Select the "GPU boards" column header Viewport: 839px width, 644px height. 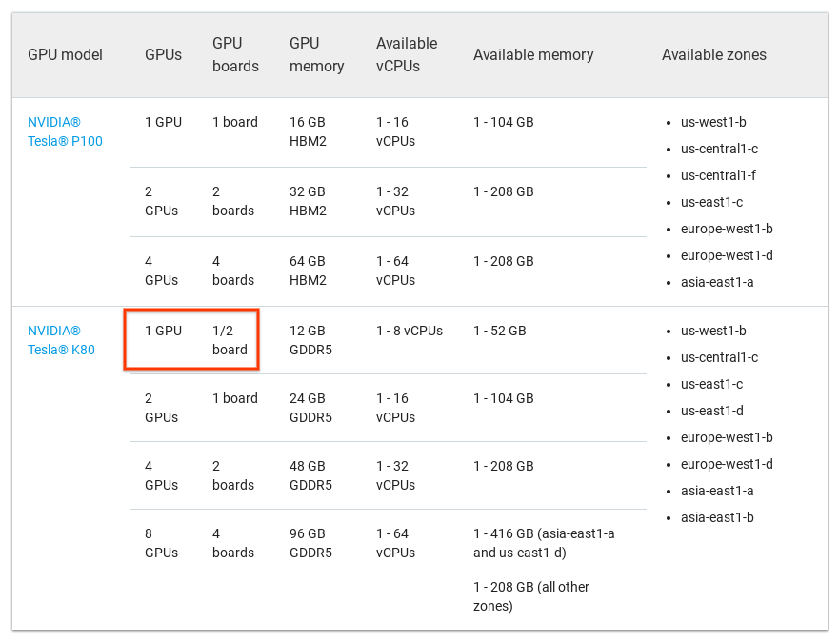[235, 55]
